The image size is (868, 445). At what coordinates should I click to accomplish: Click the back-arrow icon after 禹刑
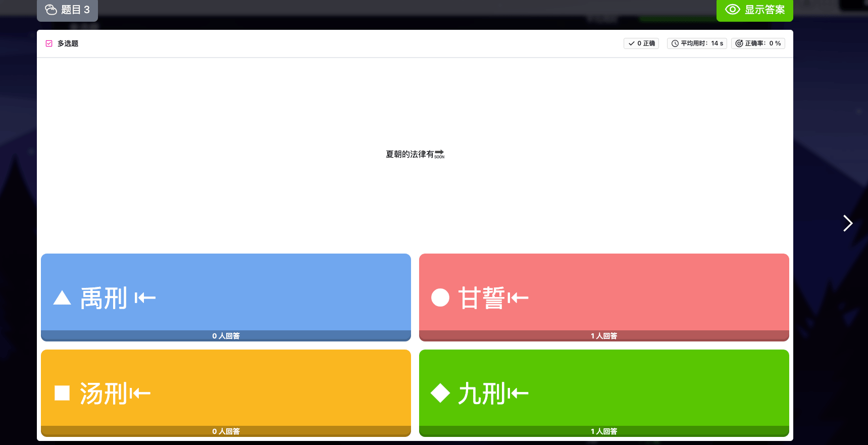click(x=145, y=298)
